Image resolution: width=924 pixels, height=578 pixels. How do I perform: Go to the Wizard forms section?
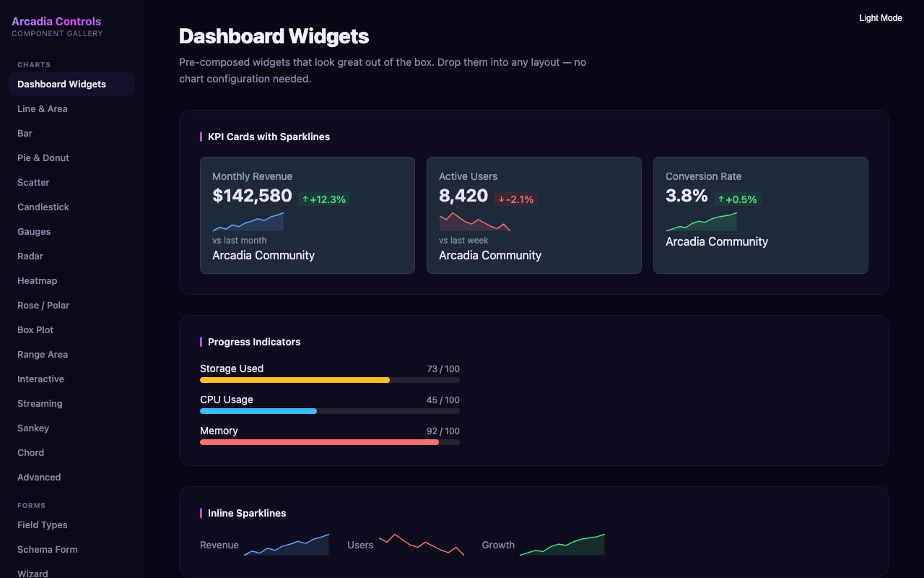32,573
